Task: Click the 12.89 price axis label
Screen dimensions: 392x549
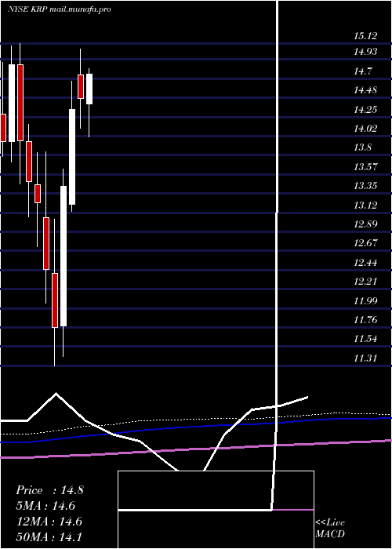Action: pos(365,224)
